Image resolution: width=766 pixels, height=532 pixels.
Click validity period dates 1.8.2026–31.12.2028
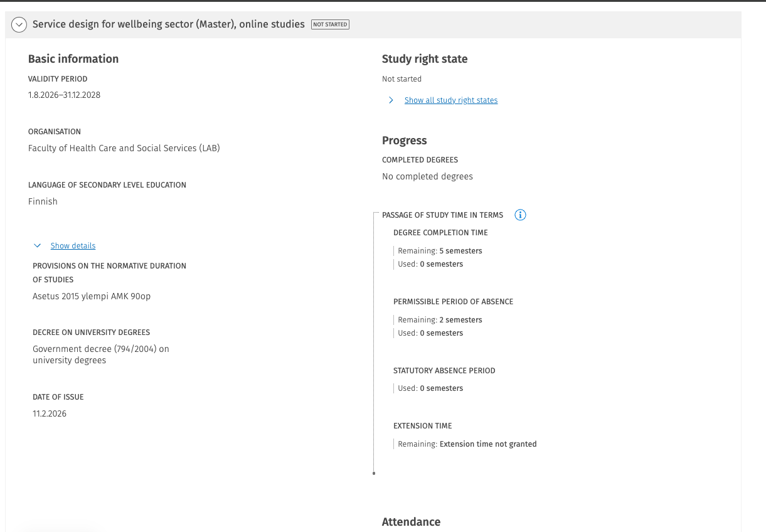point(64,95)
